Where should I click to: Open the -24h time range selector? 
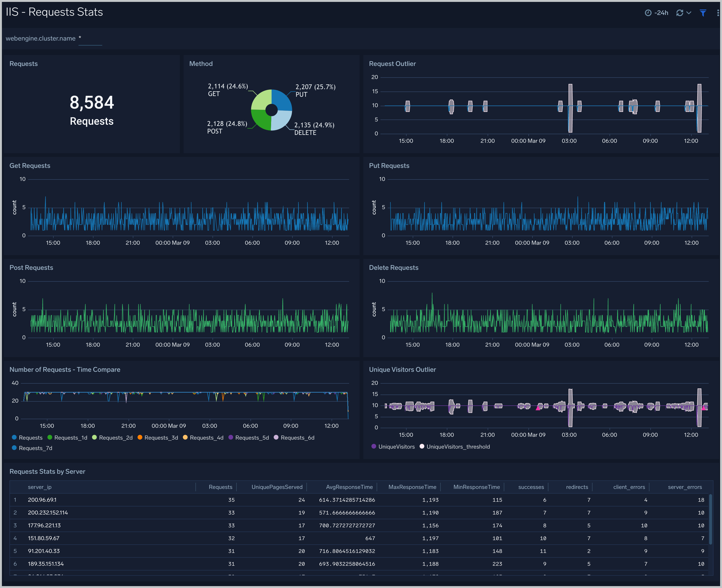[656, 13]
